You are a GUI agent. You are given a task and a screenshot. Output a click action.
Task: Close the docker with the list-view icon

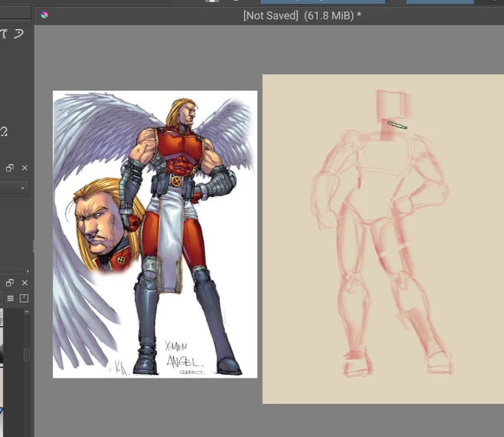pyautogui.click(x=24, y=283)
